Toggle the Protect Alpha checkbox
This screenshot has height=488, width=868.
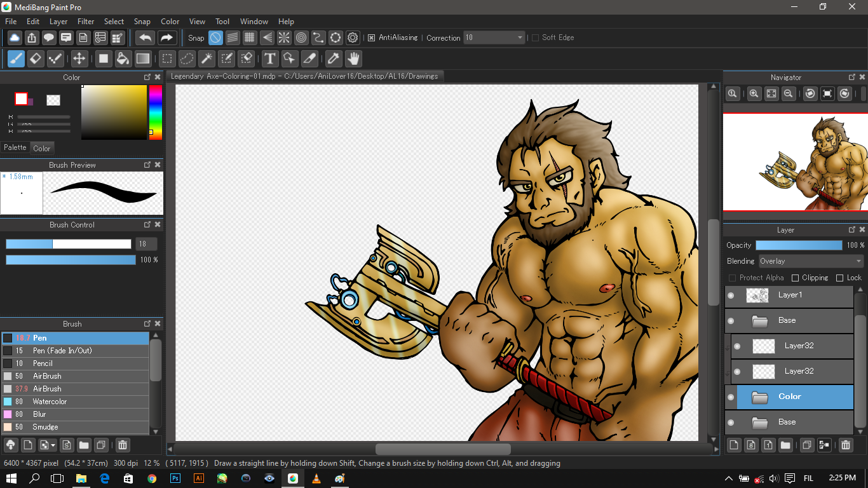click(x=732, y=278)
